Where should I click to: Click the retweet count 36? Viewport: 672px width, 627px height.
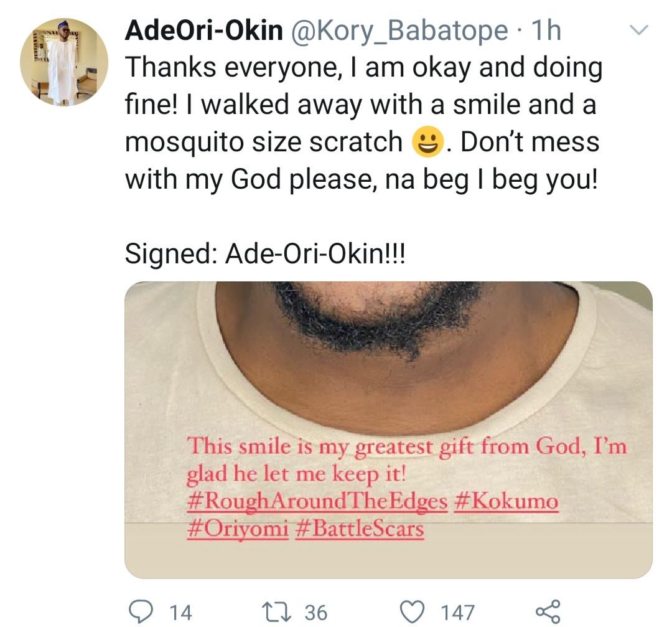coord(315,612)
